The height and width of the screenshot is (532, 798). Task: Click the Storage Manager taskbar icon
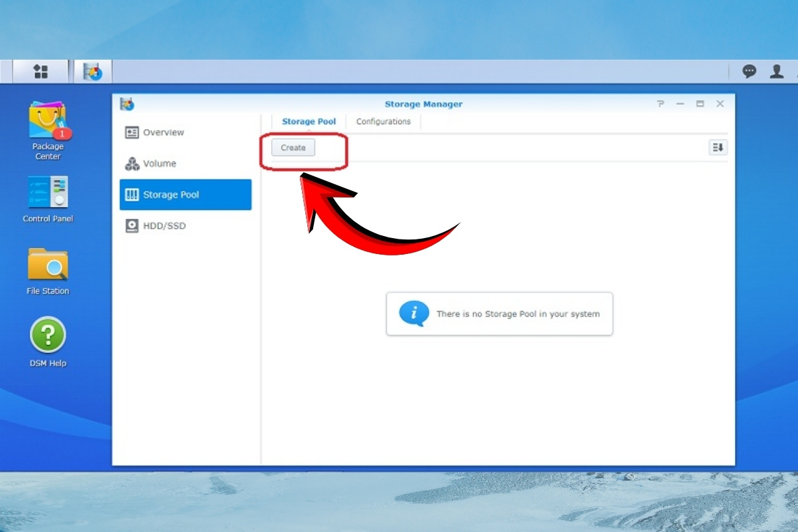tap(92, 71)
